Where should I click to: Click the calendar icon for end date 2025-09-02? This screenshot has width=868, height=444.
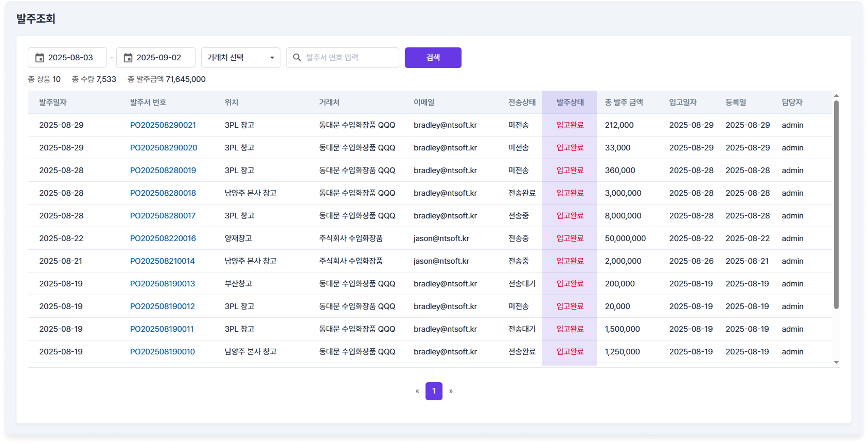[128, 58]
